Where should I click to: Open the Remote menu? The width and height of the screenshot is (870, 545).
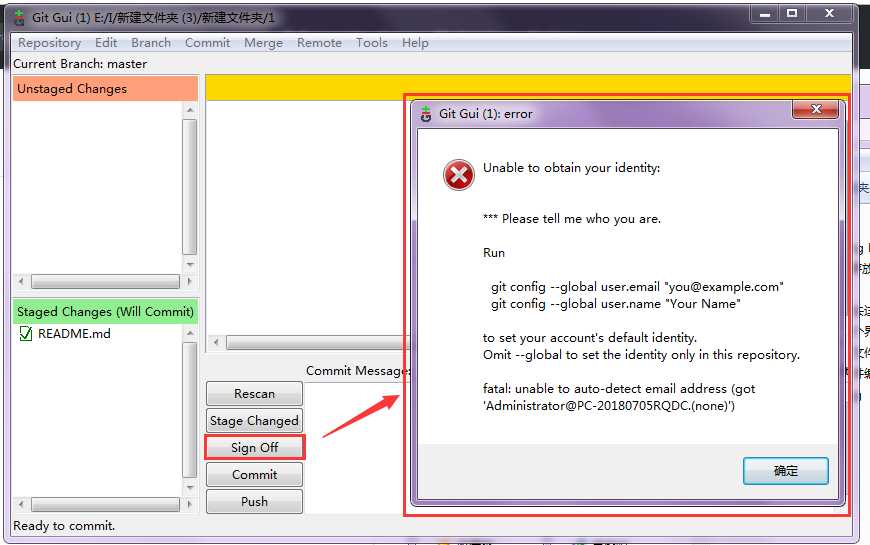pos(319,43)
